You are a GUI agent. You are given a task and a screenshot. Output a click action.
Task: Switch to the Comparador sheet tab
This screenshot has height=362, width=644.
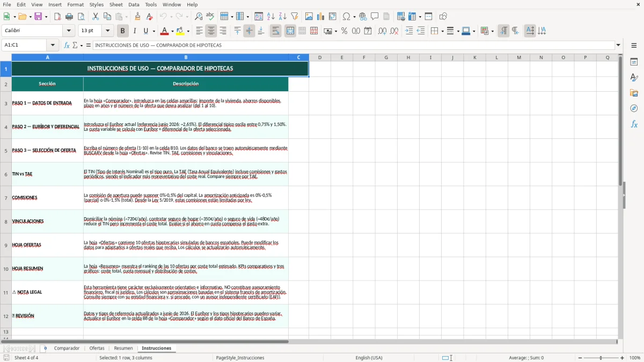(x=67, y=348)
